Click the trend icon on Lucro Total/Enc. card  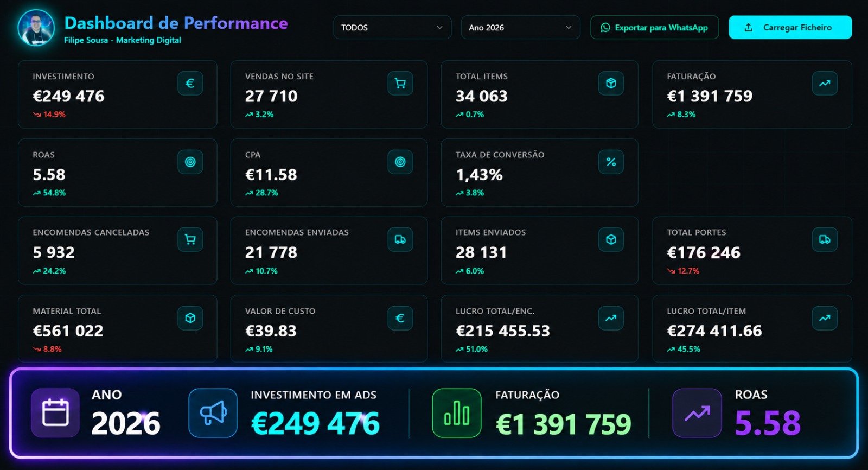[611, 318]
